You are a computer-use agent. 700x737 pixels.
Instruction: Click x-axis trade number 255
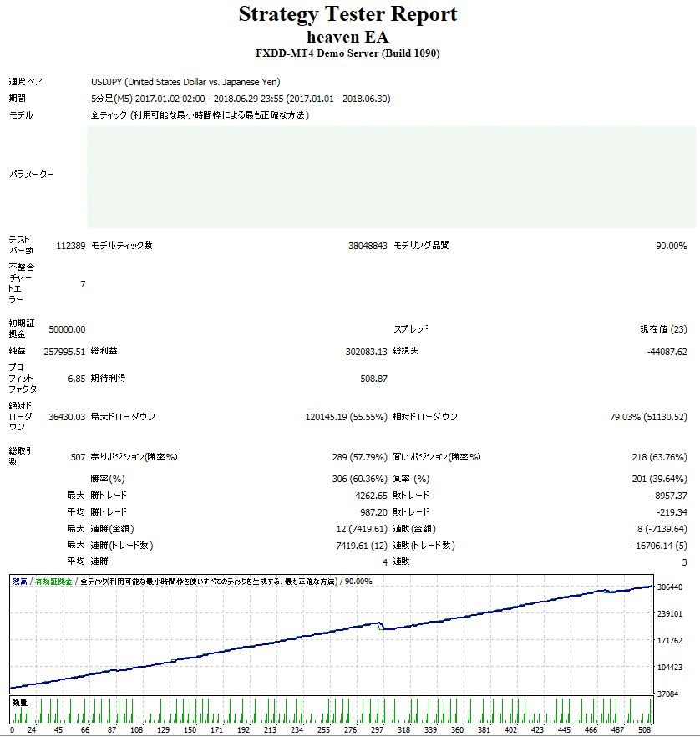click(324, 730)
